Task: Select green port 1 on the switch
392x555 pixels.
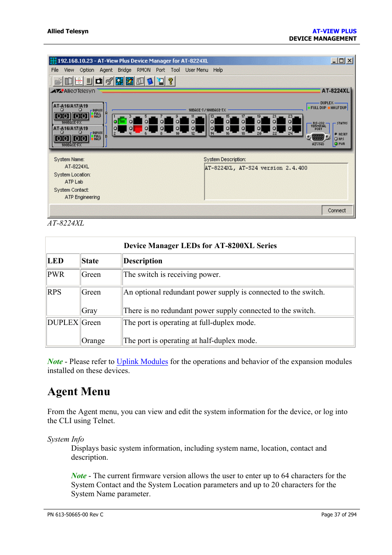Action: [x=122, y=121]
